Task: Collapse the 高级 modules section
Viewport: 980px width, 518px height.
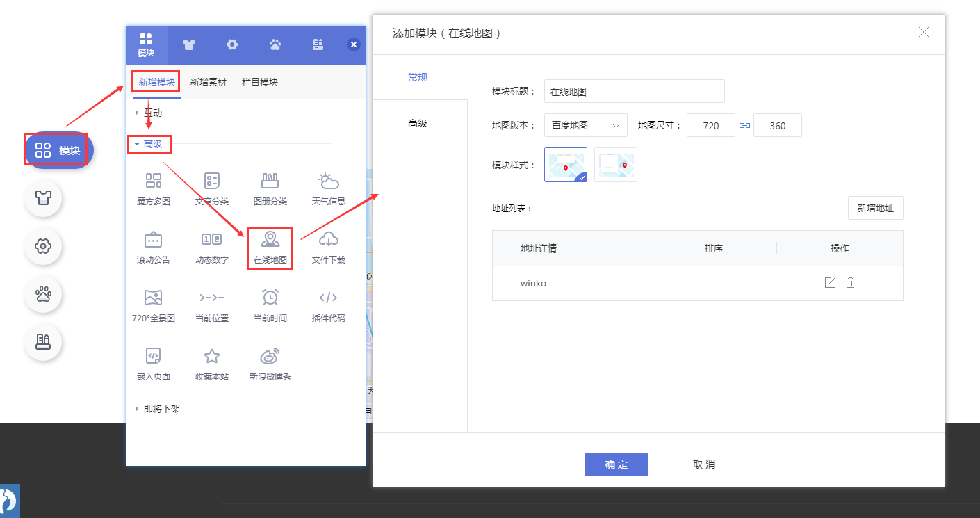Action: (149, 144)
